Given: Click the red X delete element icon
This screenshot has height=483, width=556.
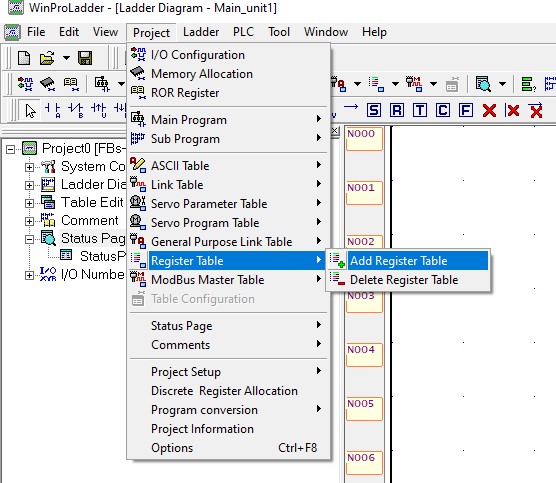Looking at the screenshot, I should [x=489, y=110].
